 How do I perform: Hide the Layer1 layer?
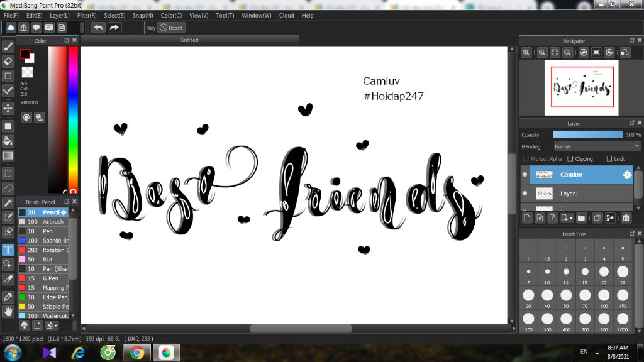pyautogui.click(x=525, y=194)
